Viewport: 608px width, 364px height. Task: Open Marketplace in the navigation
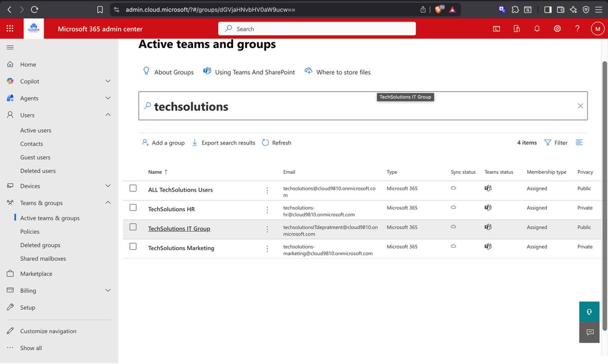36,274
